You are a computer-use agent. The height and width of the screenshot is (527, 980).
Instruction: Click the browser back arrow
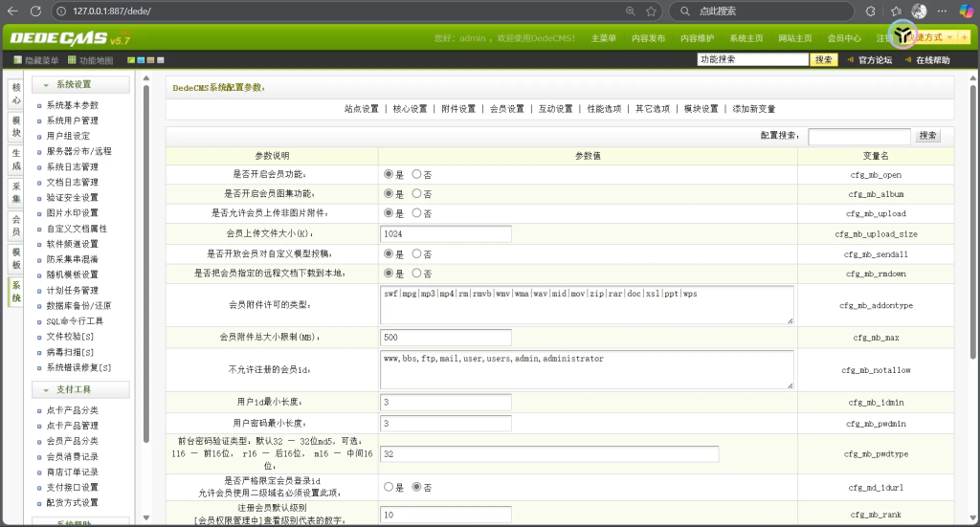point(12,11)
